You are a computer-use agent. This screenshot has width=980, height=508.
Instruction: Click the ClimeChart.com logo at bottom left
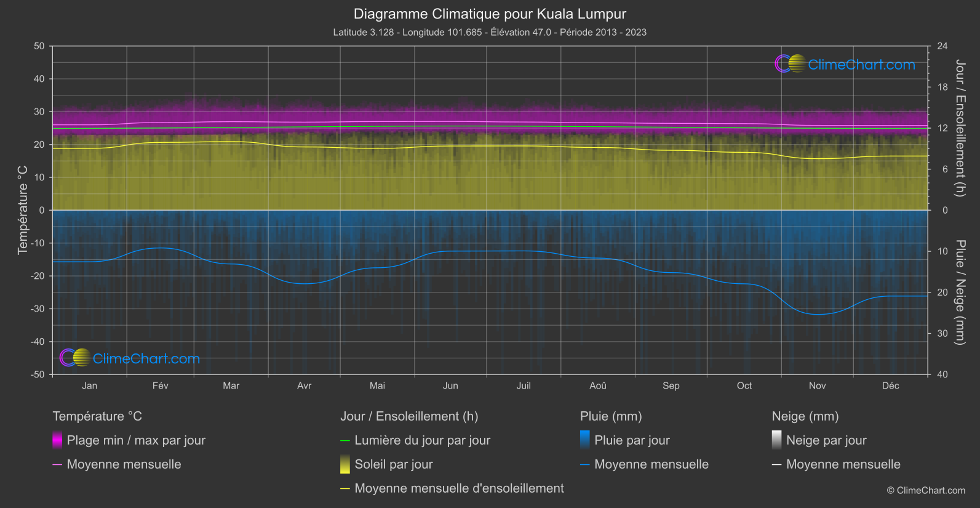(x=130, y=358)
